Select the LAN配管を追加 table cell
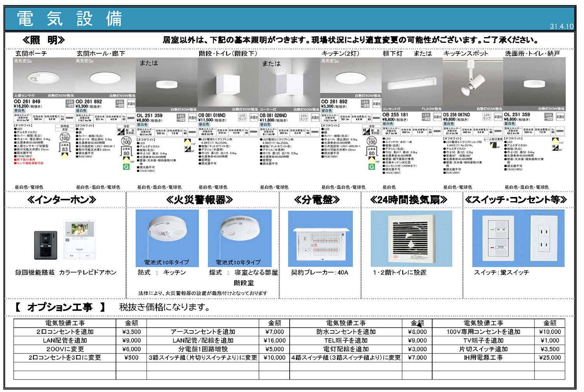Screen dimensions: 584x392 (x=65, y=340)
